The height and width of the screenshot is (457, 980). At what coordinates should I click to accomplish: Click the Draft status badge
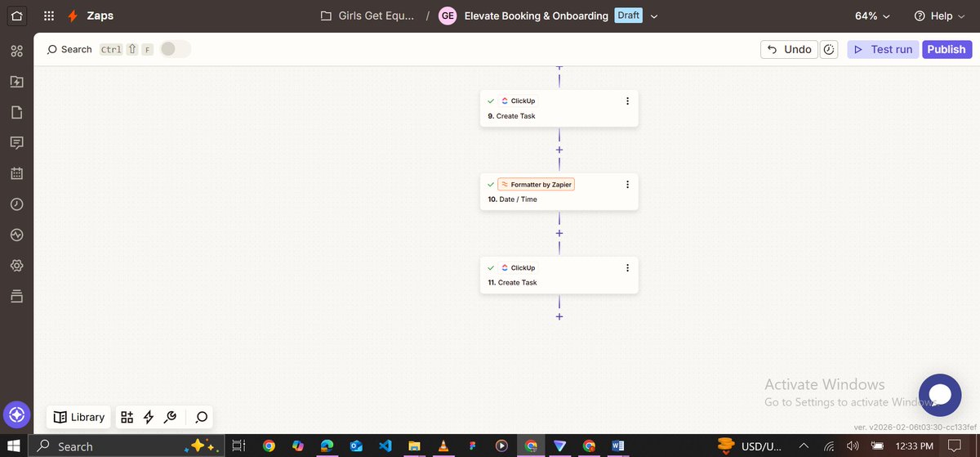pyautogui.click(x=629, y=16)
